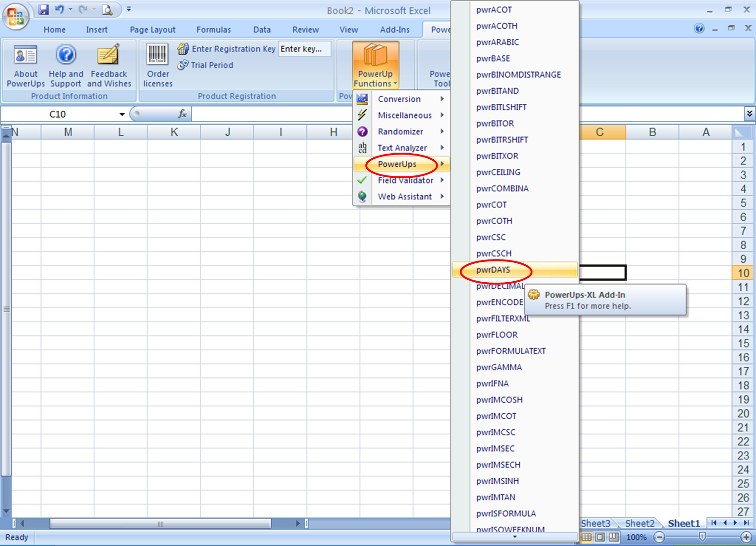The height and width of the screenshot is (546, 756).
Task: Open the Data ribbon tab
Action: point(262,29)
